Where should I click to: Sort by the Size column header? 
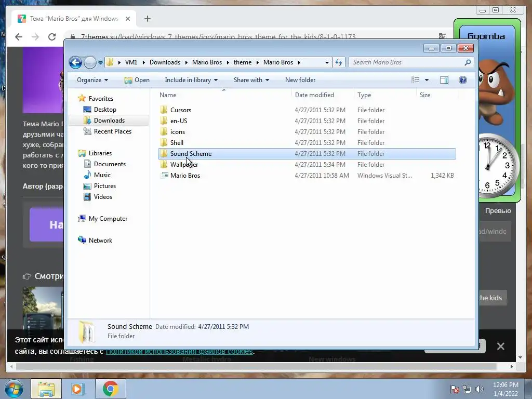(425, 95)
